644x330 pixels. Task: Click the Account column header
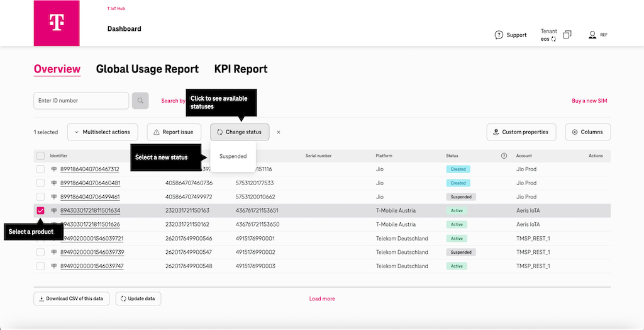[524, 156]
